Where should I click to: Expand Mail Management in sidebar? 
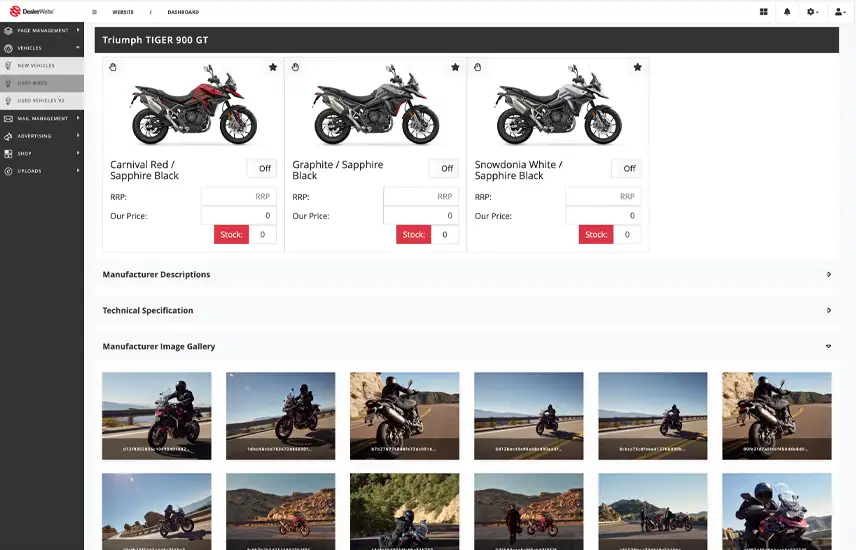tap(42, 118)
